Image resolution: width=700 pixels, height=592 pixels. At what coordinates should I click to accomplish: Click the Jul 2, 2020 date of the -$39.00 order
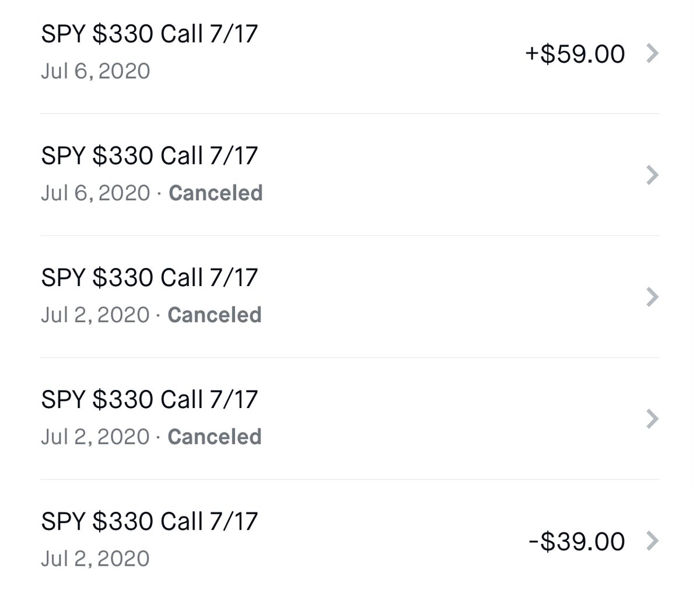(95, 559)
